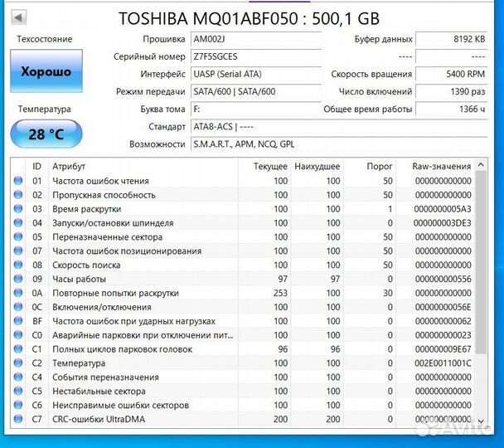Screen dimensions: 504x448
Task: Select the Неисправимые ошибки секторов row
Action: pyautogui.click(x=243, y=405)
